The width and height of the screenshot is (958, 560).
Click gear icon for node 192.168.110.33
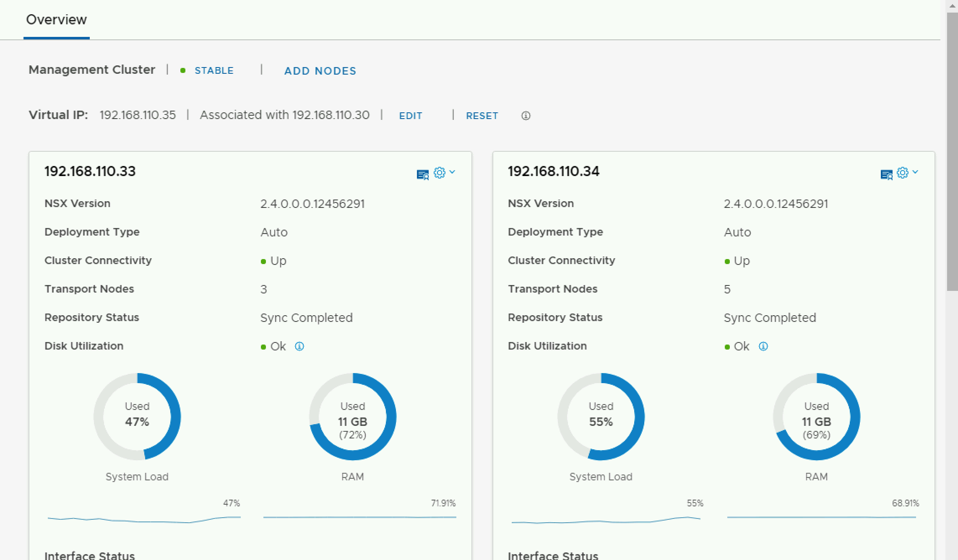tap(439, 173)
